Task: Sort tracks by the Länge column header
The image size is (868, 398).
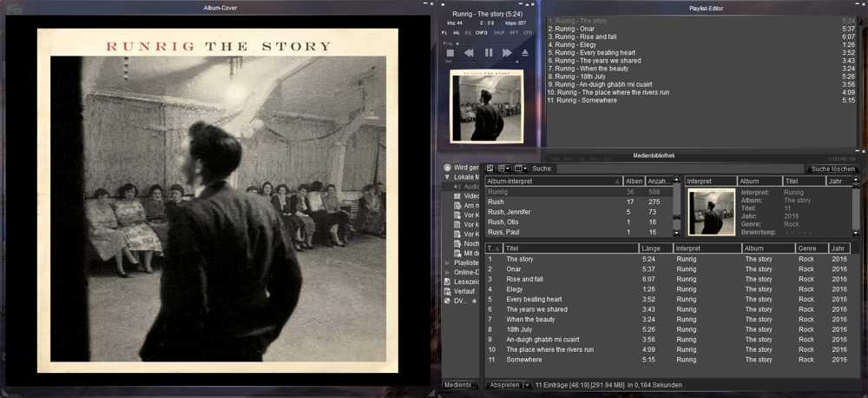Action: click(655, 249)
